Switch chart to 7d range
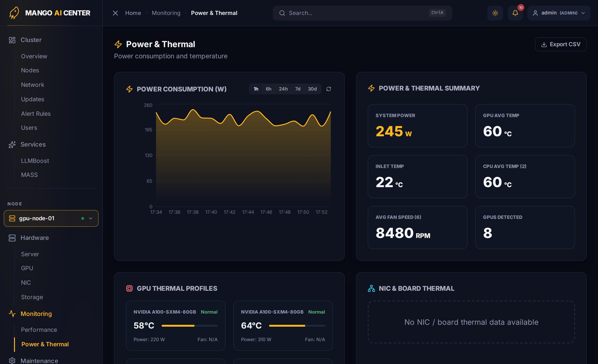Screen dimensions: 598x364 point(298,89)
